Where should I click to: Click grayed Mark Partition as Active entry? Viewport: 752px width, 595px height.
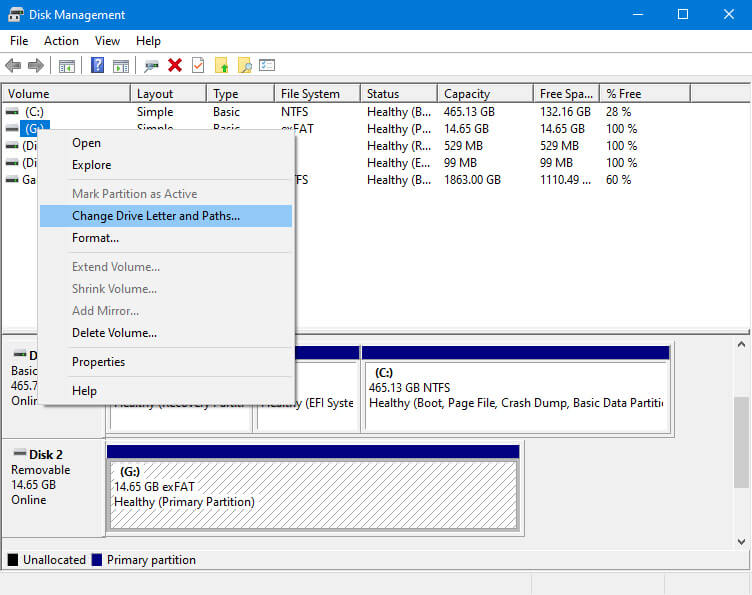(x=166, y=194)
